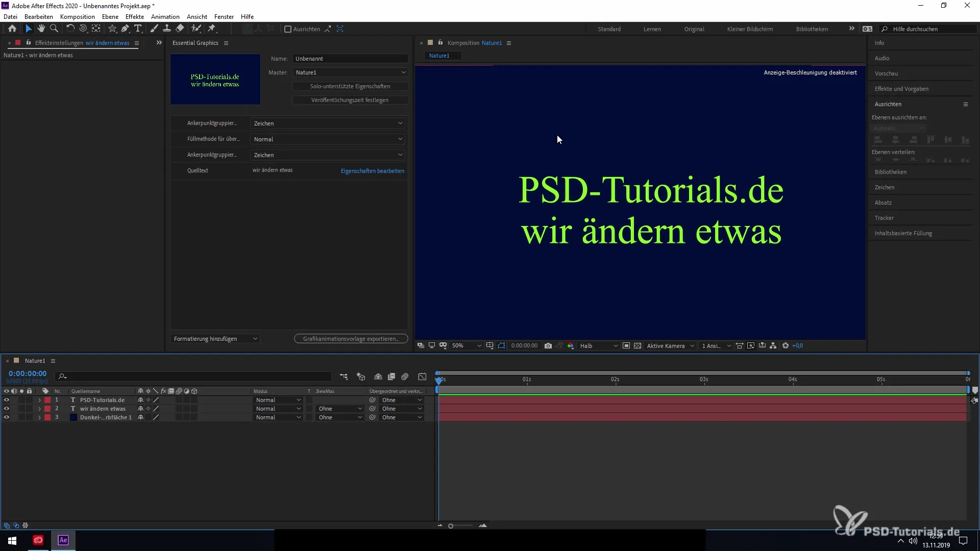Open the Master Nature1 dropdown
Viewport: 980px width, 551px height.
pyautogui.click(x=350, y=72)
